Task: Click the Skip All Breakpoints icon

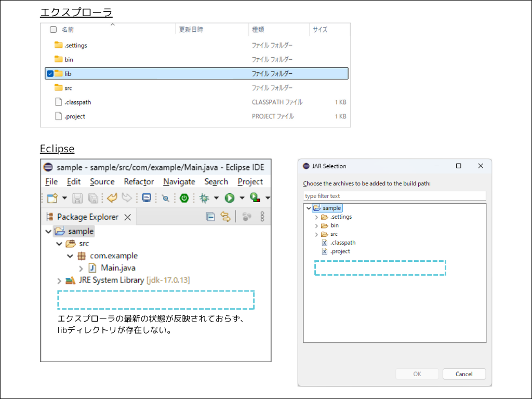Action: pyautogui.click(x=166, y=198)
